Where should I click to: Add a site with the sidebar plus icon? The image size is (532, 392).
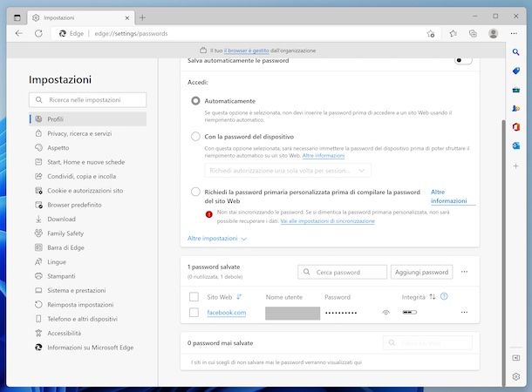515,166
